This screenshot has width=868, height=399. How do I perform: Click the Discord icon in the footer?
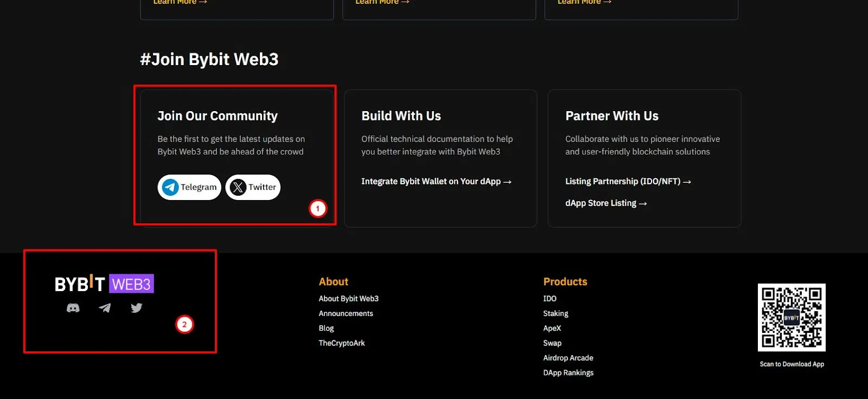click(73, 308)
